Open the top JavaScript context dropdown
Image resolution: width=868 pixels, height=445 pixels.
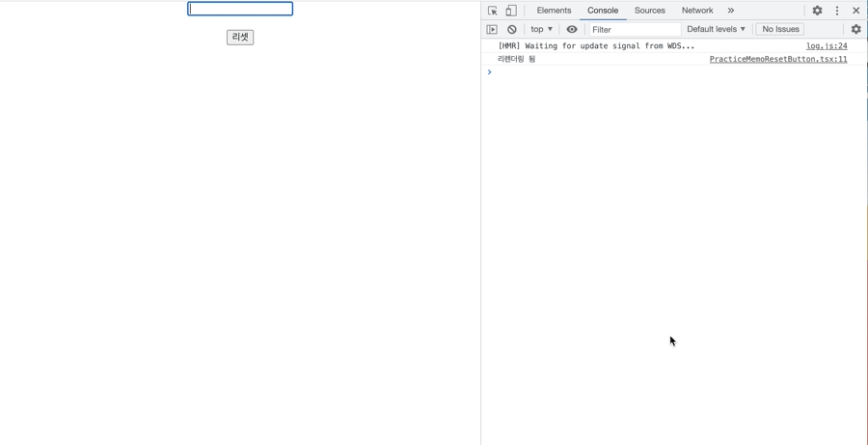pos(541,29)
